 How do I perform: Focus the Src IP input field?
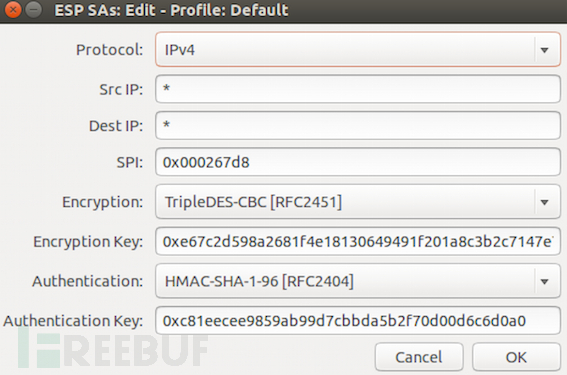[x=358, y=89]
